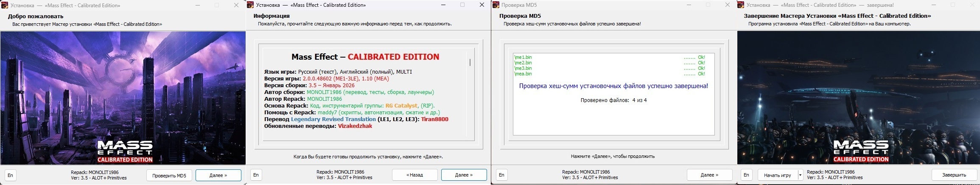Open the dropdown arrow beside Начать игру
This screenshot has height=185, width=980.
[800, 175]
